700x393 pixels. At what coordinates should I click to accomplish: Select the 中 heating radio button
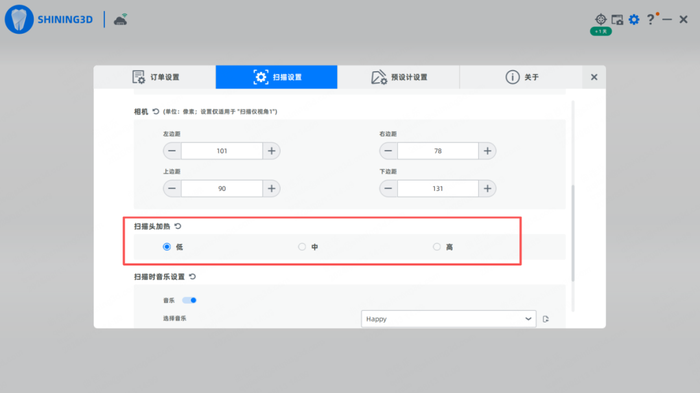point(302,247)
